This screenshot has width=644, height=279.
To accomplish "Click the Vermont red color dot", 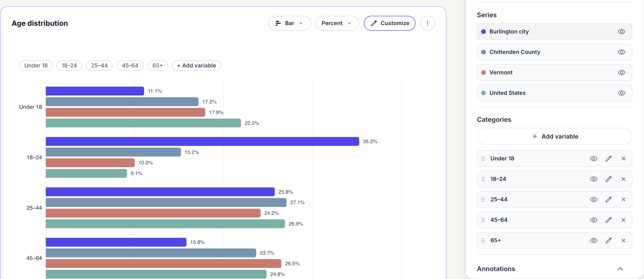I will pyautogui.click(x=483, y=73).
